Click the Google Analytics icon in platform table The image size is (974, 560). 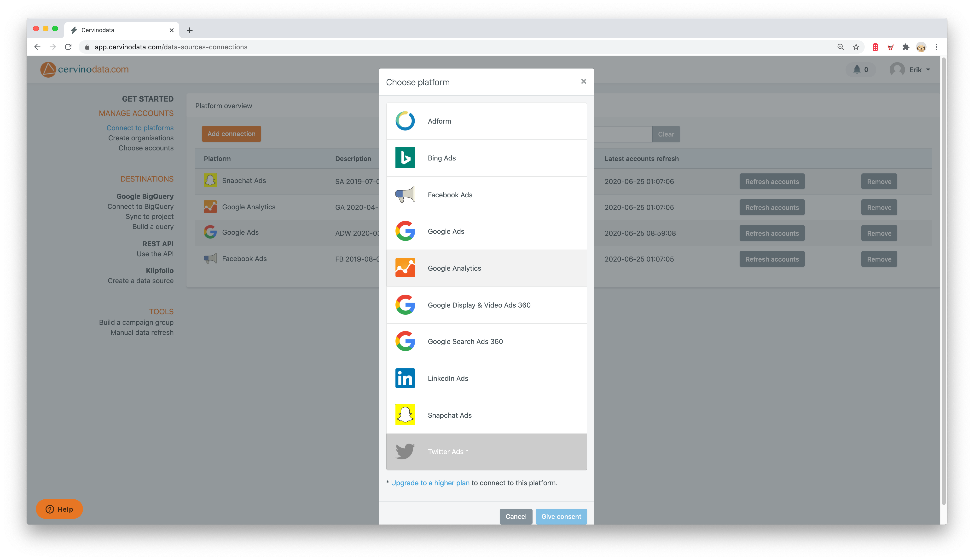(210, 207)
